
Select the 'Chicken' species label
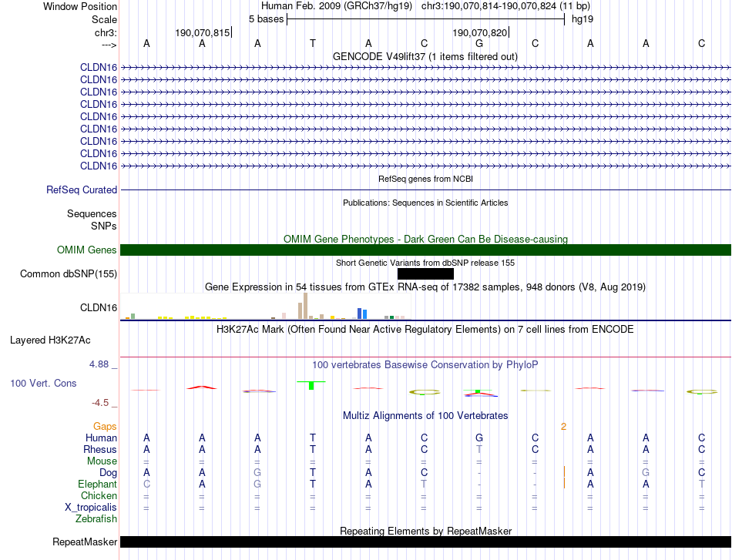(x=99, y=495)
